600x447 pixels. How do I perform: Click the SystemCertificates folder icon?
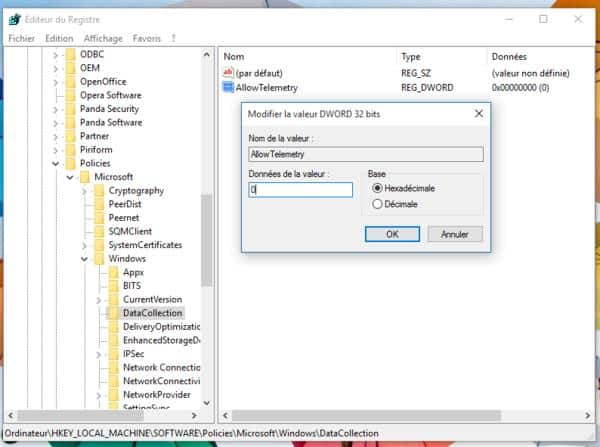99,245
